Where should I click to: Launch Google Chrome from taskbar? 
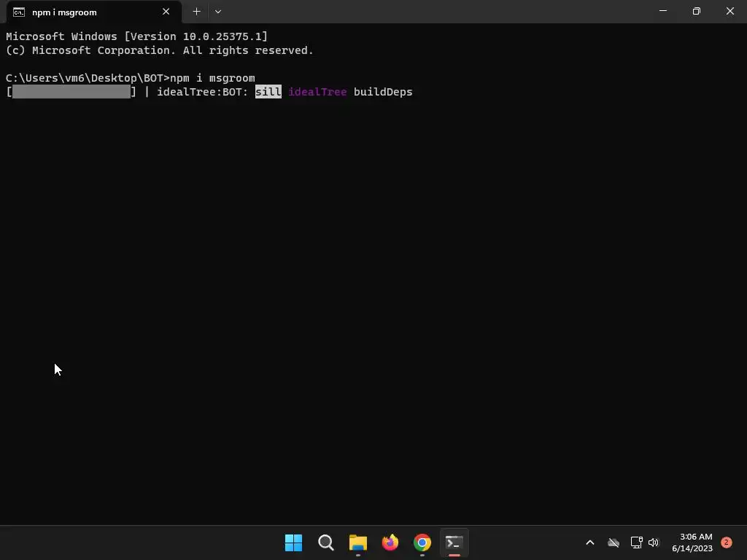[422, 542]
